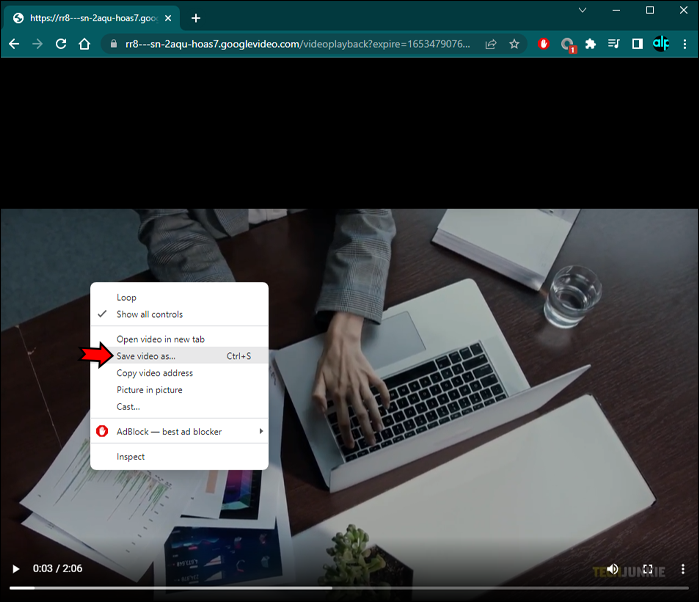The width and height of the screenshot is (699, 602).
Task: Close the googlevideo tab
Action: pos(168,18)
